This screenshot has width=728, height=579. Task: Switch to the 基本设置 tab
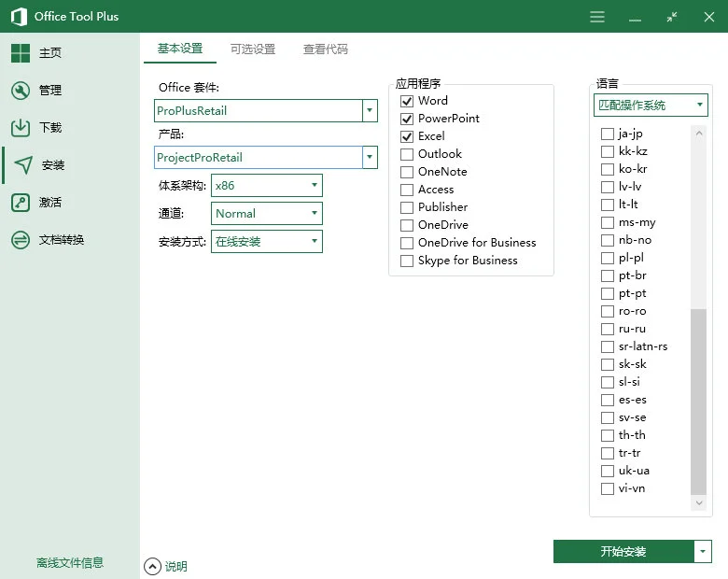point(180,49)
